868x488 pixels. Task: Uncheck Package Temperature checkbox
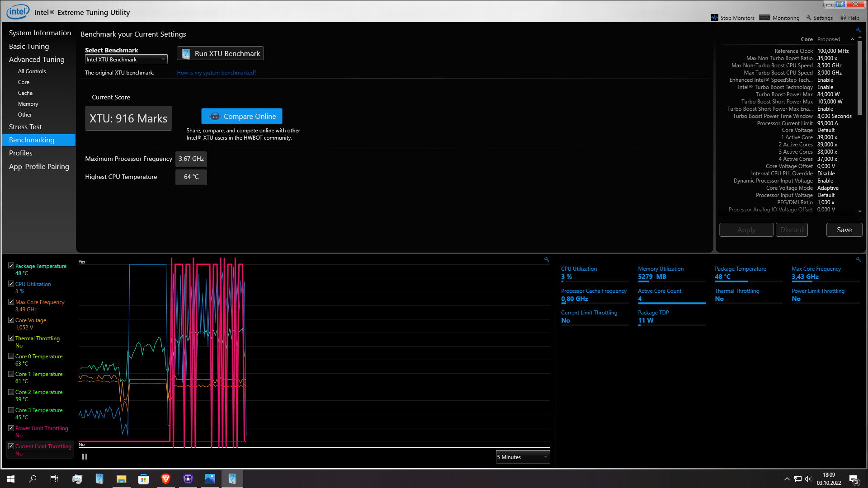click(11, 266)
